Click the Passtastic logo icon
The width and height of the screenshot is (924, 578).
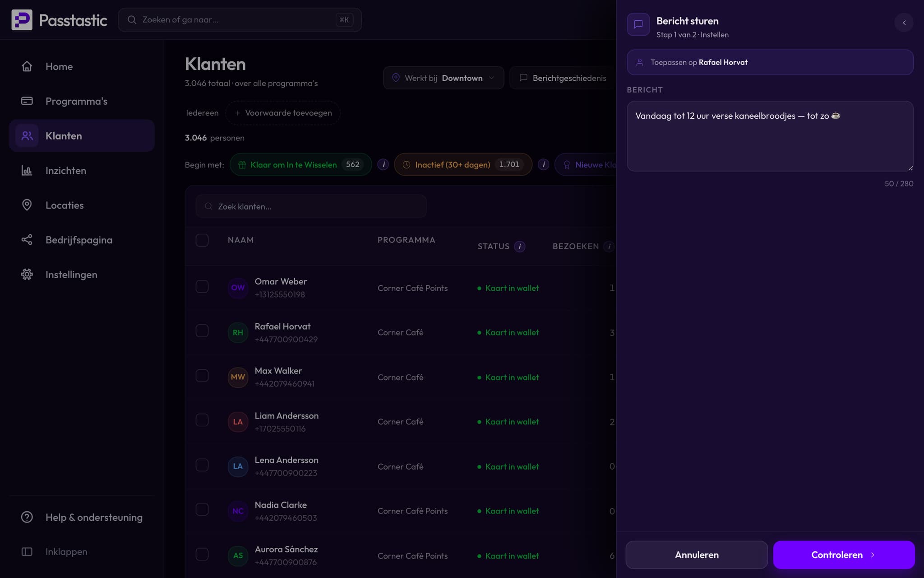click(x=22, y=20)
